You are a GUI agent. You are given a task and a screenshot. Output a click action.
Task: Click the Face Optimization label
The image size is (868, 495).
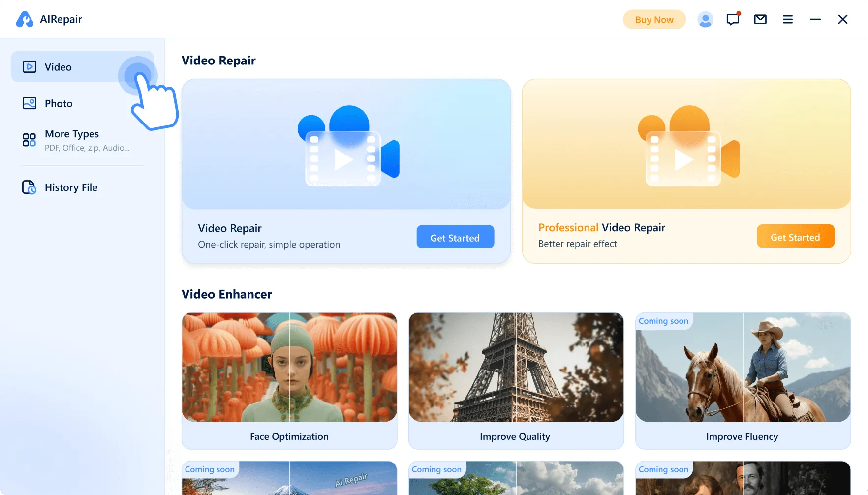pos(289,436)
